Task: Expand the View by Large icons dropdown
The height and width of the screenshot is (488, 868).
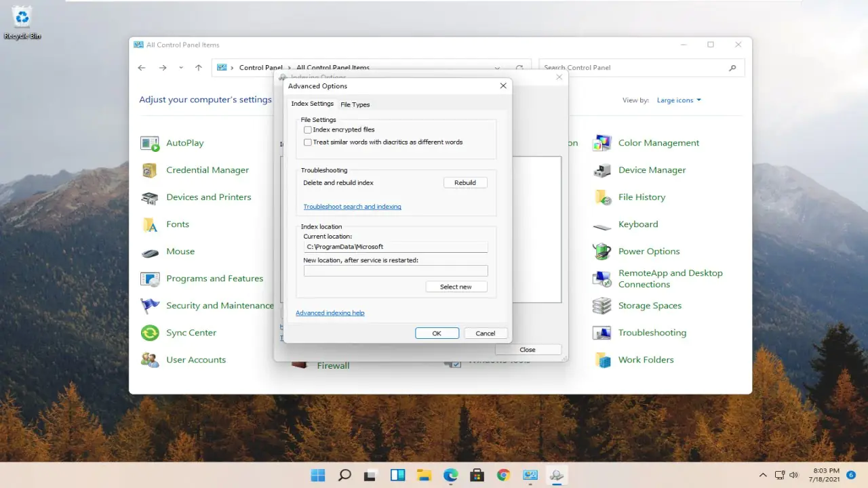Action: tap(679, 100)
